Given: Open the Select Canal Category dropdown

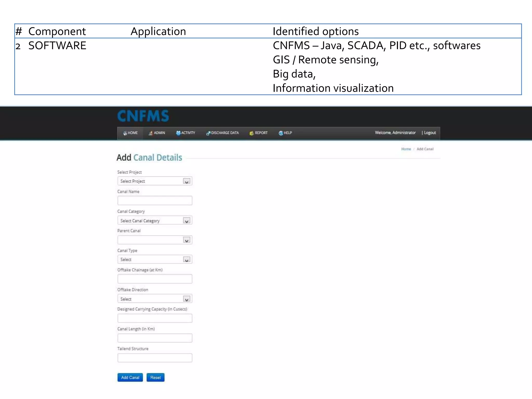Looking at the screenshot, I should click(x=155, y=221).
